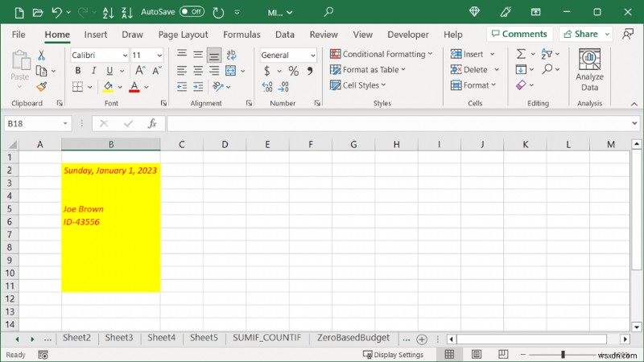This screenshot has height=362, width=644.
Task: Toggle AutoSave switch
Action: click(192, 12)
